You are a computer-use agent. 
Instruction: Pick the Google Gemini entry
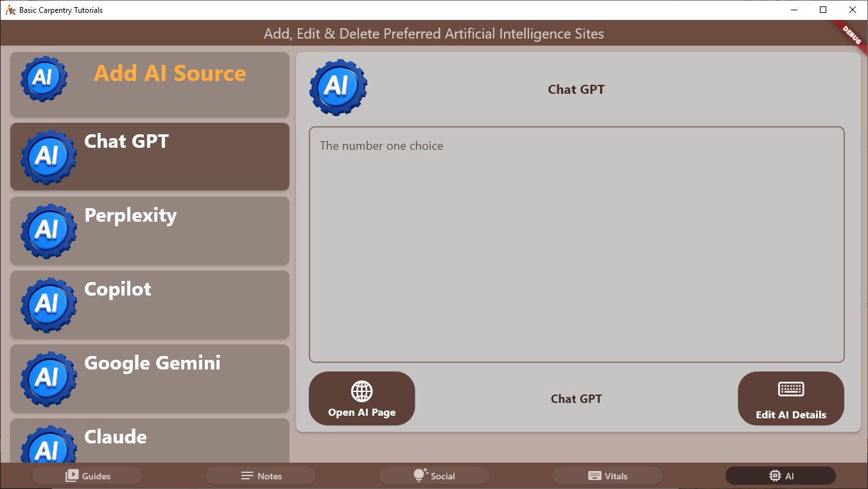(x=150, y=378)
